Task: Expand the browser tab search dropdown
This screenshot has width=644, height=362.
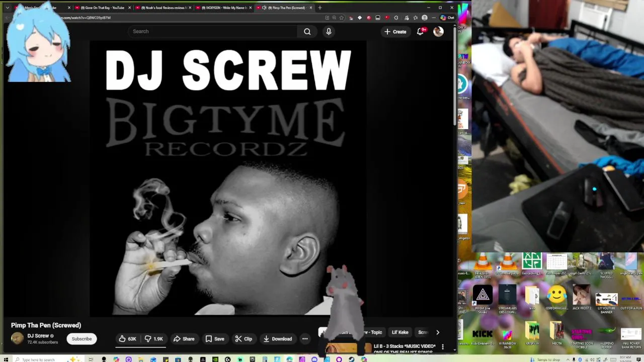Action: point(7,8)
